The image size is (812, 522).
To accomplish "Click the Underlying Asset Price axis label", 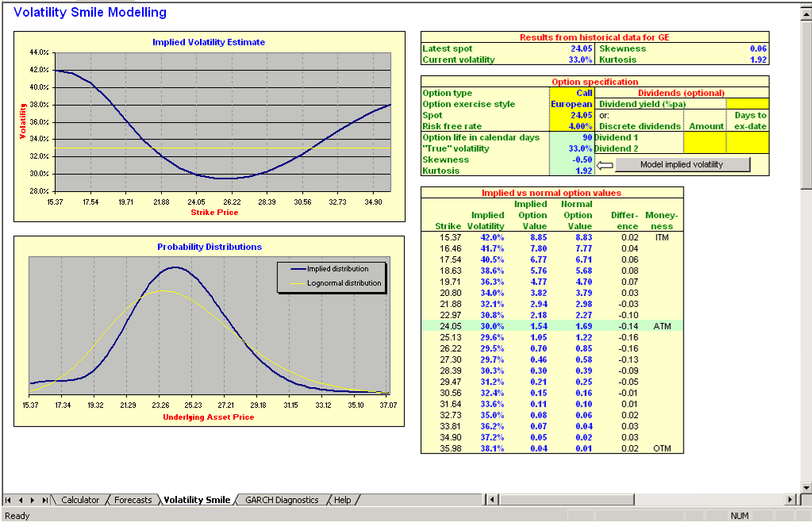I will click(x=209, y=417).
